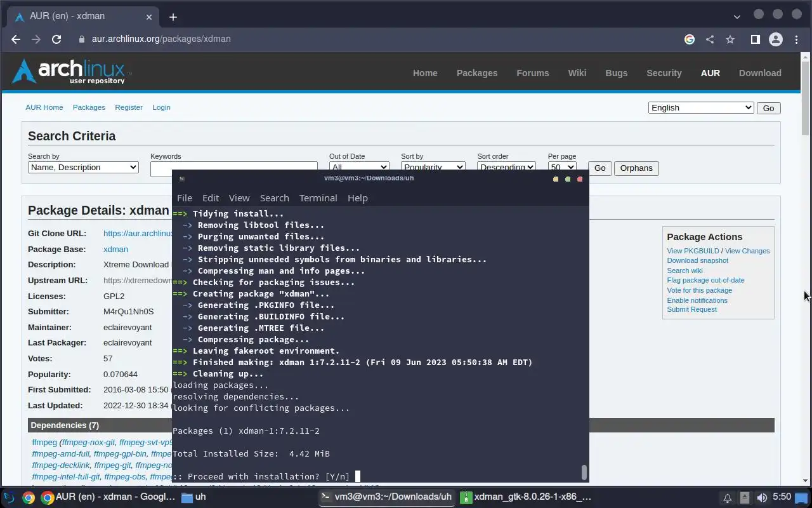Open the English language dropdown
This screenshot has width=812, height=508.
point(701,108)
